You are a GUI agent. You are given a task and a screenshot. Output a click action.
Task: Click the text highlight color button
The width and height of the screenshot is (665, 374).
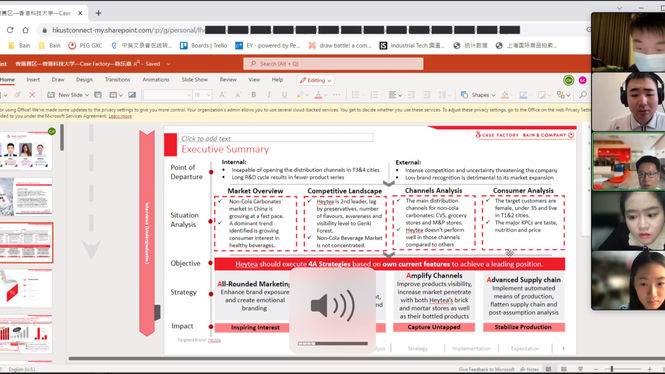300,95
